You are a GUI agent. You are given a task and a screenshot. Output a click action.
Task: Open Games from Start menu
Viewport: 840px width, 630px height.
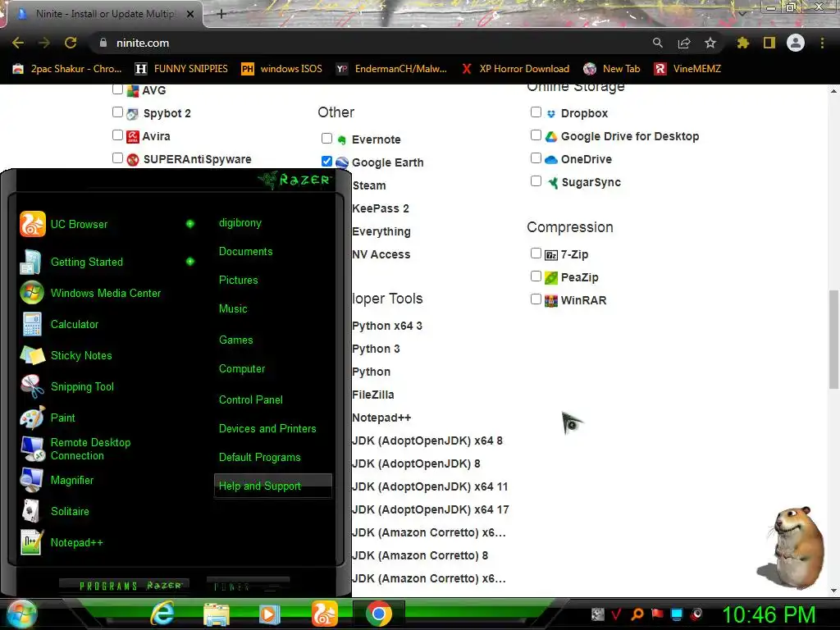(x=235, y=340)
